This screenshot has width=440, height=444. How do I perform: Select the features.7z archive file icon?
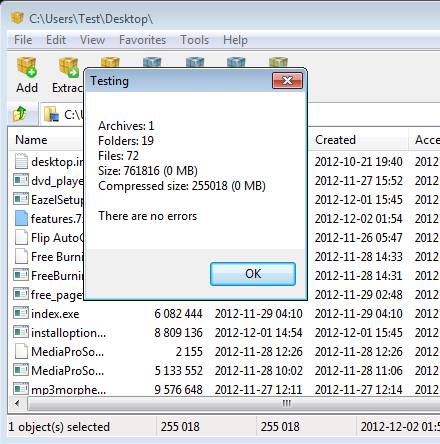click(x=21, y=218)
